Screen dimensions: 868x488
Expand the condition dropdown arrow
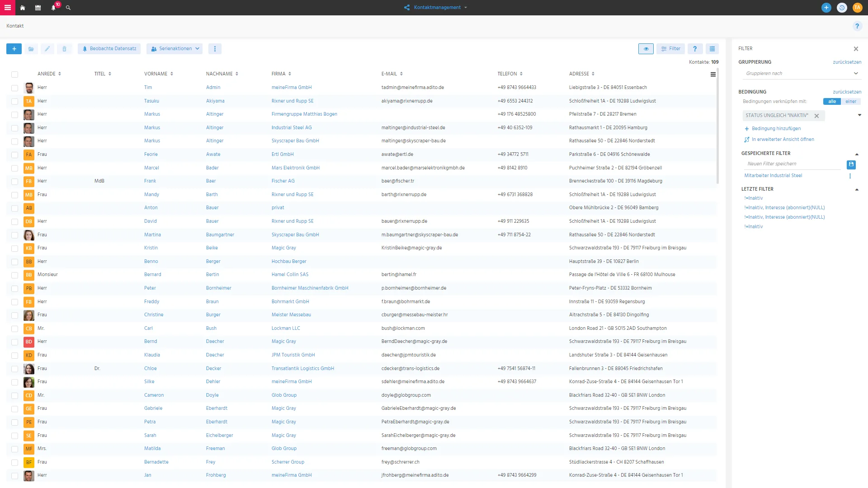(859, 115)
